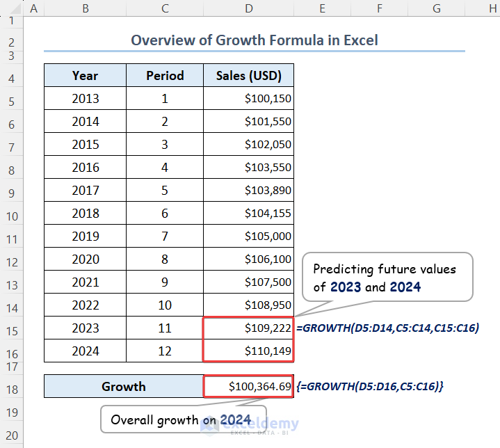Select sales value $106,100
The height and width of the screenshot is (448, 500).
(249, 259)
